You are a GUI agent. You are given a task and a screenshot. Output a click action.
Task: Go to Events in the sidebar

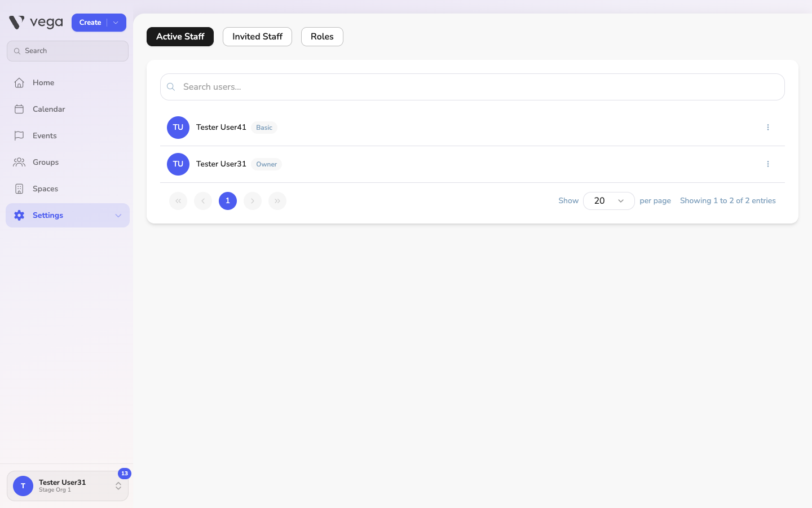[x=68, y=136]
